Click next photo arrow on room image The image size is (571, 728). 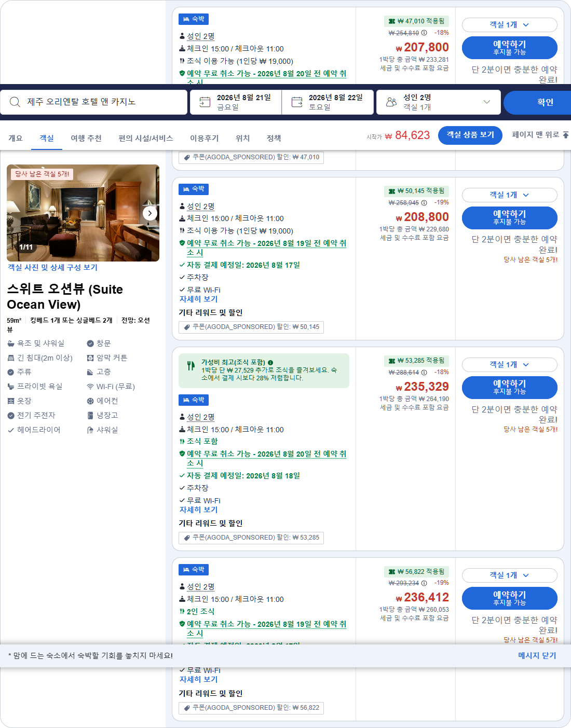pyautogui.click(x=150, y=213)
